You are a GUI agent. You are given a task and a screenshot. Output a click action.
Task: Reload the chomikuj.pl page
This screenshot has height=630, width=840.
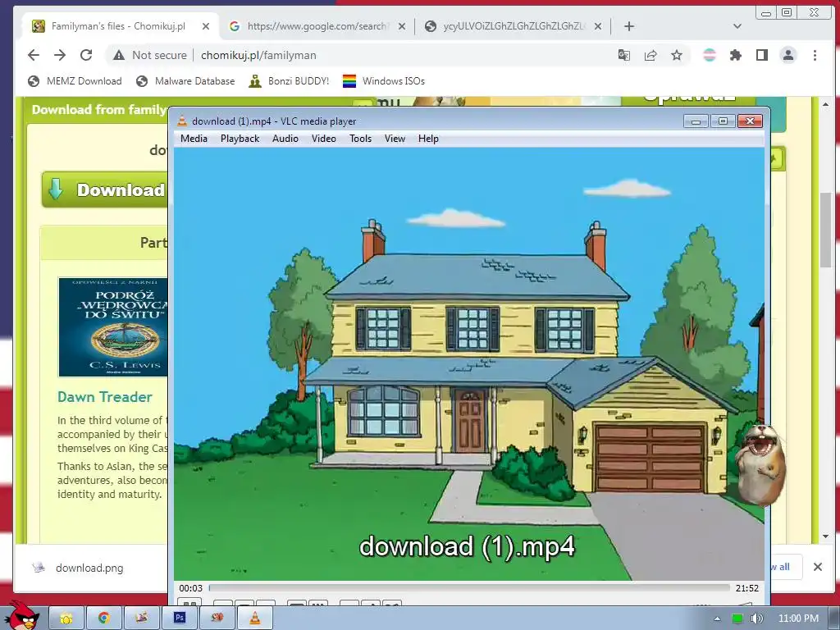click(86, 55)
